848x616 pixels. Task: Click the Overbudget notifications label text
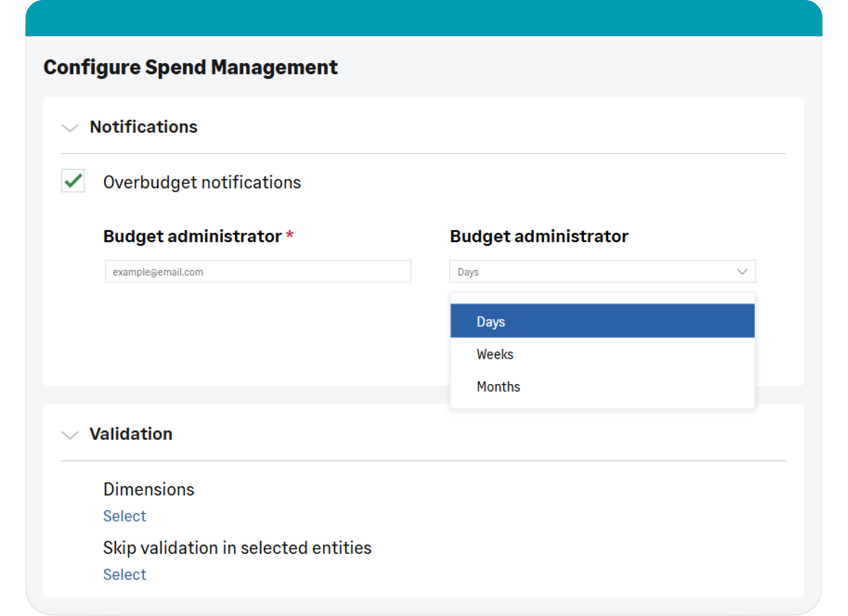point(202,182)
